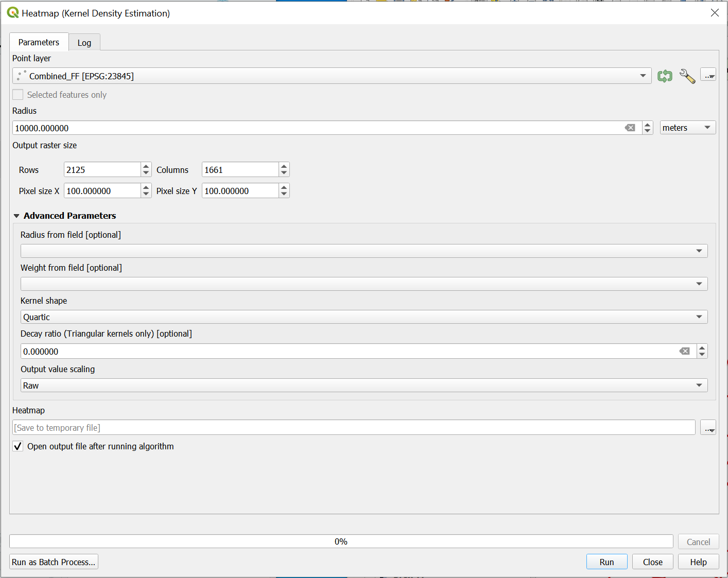728x578 pixels.
Task: Open the Kernel shape dropdown
Action: pos(363,317)
